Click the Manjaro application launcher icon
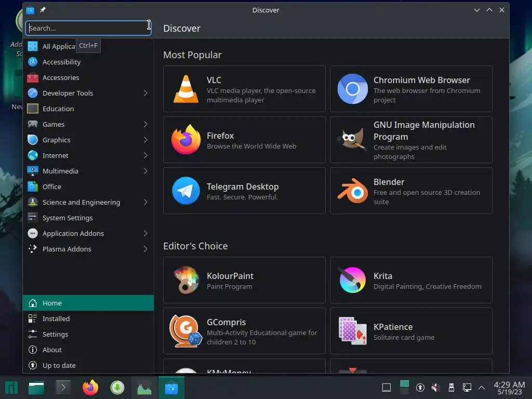 (11, 388)
